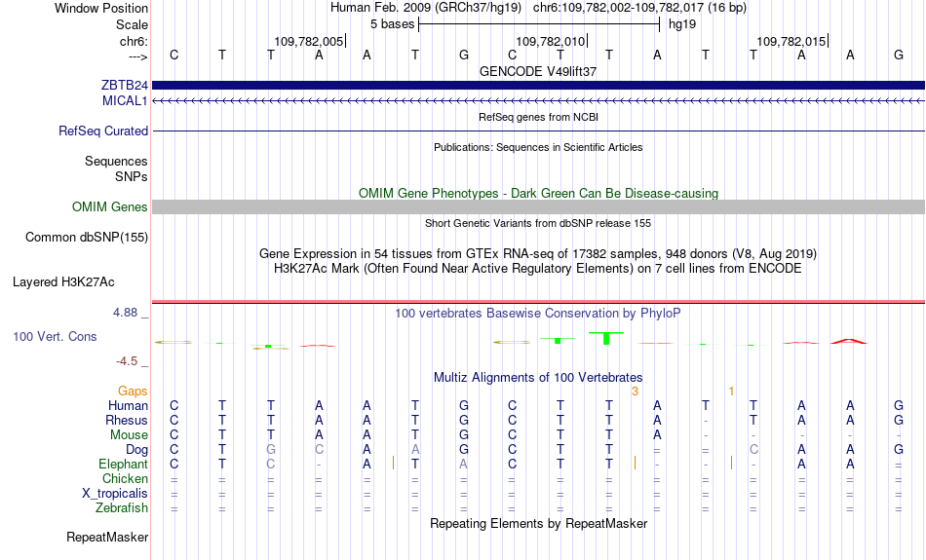
Task: Click the Mouse species row label
Action: 129,435
